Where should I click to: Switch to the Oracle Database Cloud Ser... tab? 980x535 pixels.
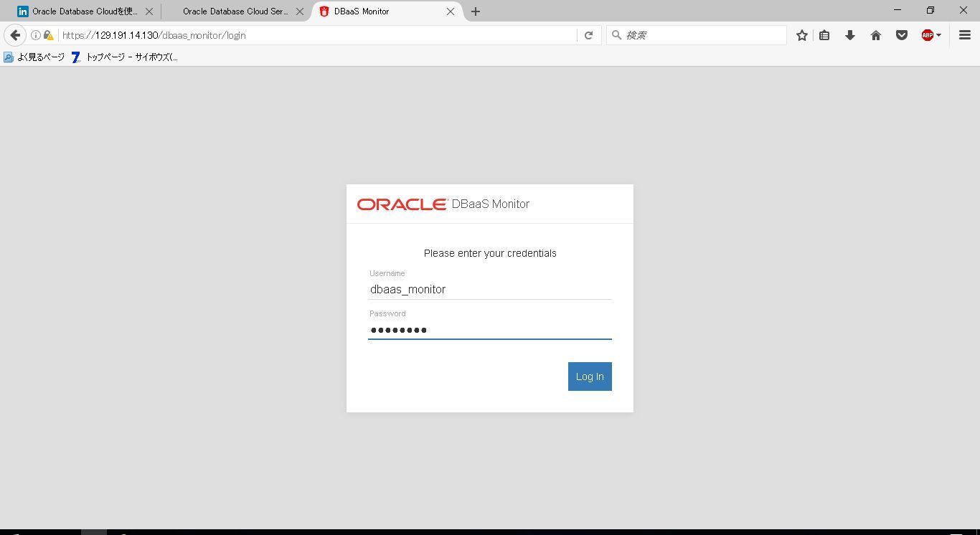[235, 11]
